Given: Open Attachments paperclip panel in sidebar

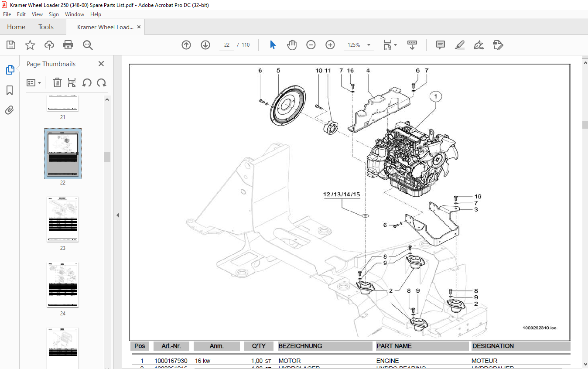Looking at the screenshot, I should pyautogui.click(x=10, y=110).
